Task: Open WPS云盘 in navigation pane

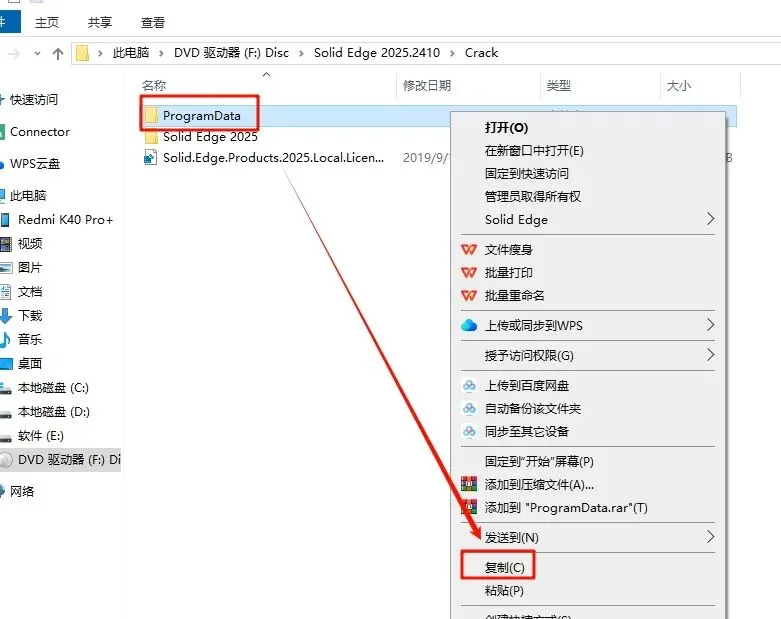Action: [x=35, y=164]
